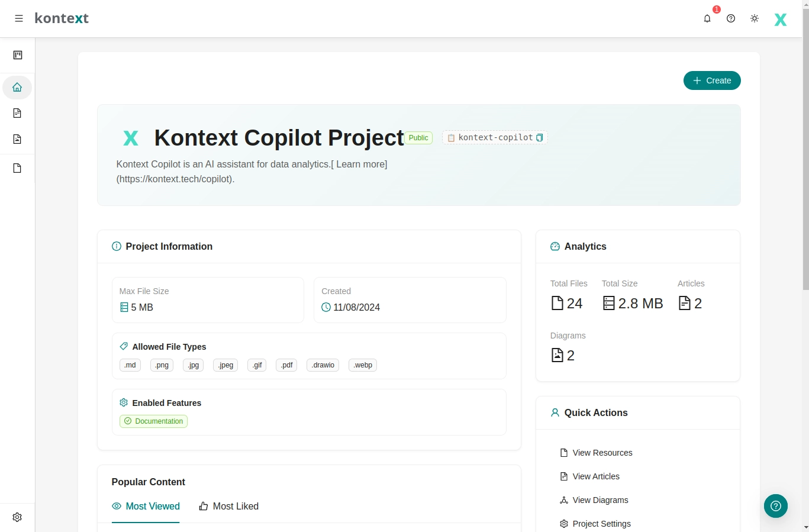Click the Project Information info icon
Screen dimensions: 809x532
point(117,246)
